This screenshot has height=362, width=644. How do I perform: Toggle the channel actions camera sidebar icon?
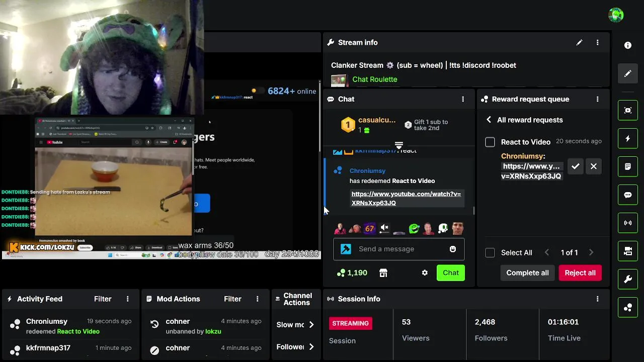628,251
